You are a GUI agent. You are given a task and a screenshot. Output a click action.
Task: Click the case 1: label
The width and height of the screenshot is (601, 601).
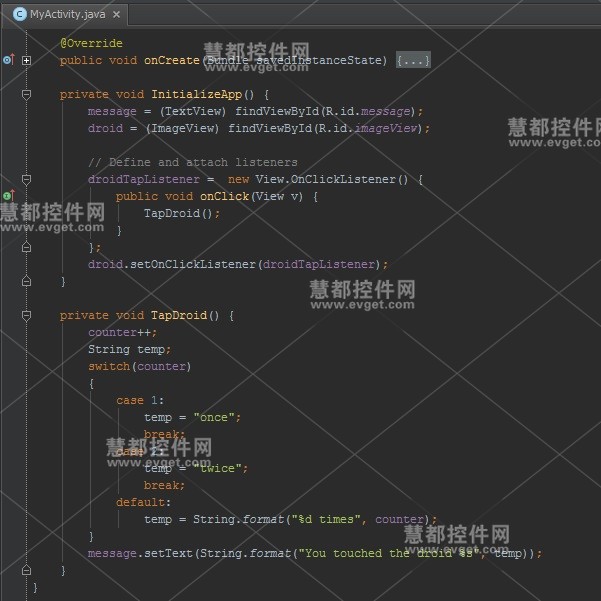pyautogui.click(x=140, y=400)
